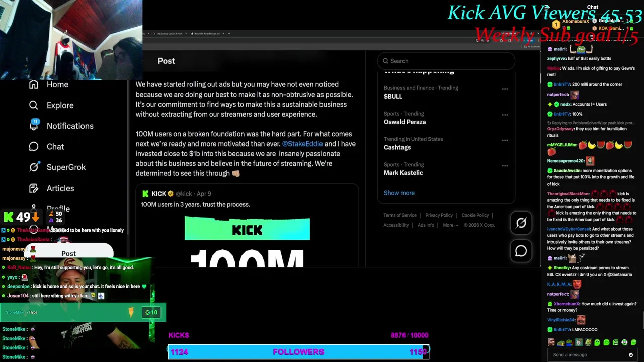The image size is (644, 362).
Task: Open Notifications bell with 11 badge
Action: tap(34, 125)
